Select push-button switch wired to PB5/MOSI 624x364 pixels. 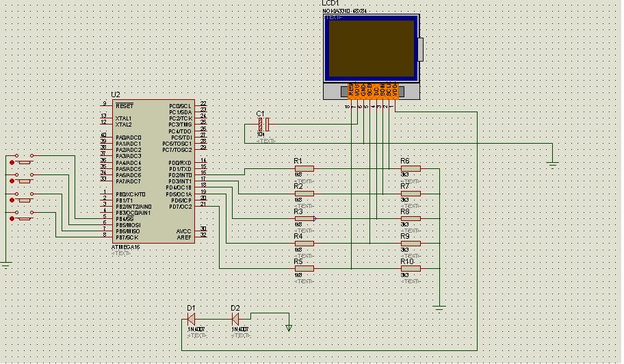(x=24, y=178)
